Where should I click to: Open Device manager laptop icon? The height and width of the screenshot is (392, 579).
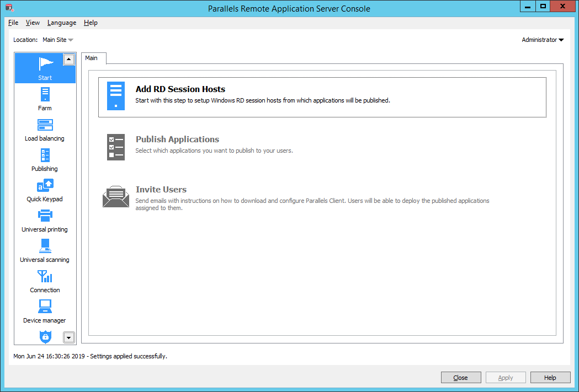[x=45, y=307]
